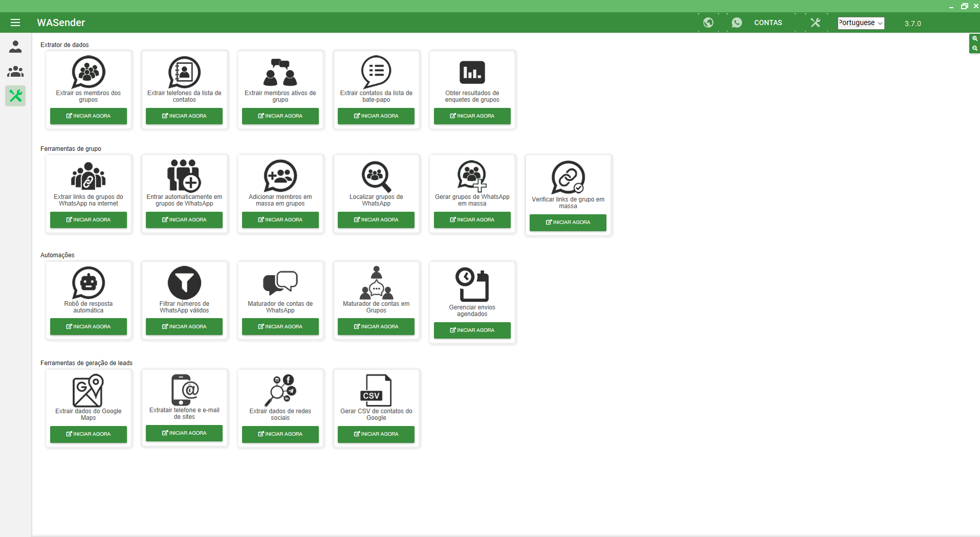Click the Maturador de contas em Grupos icon
The height and width of the screenshot is (537, 980).
[x=376, y=282]
